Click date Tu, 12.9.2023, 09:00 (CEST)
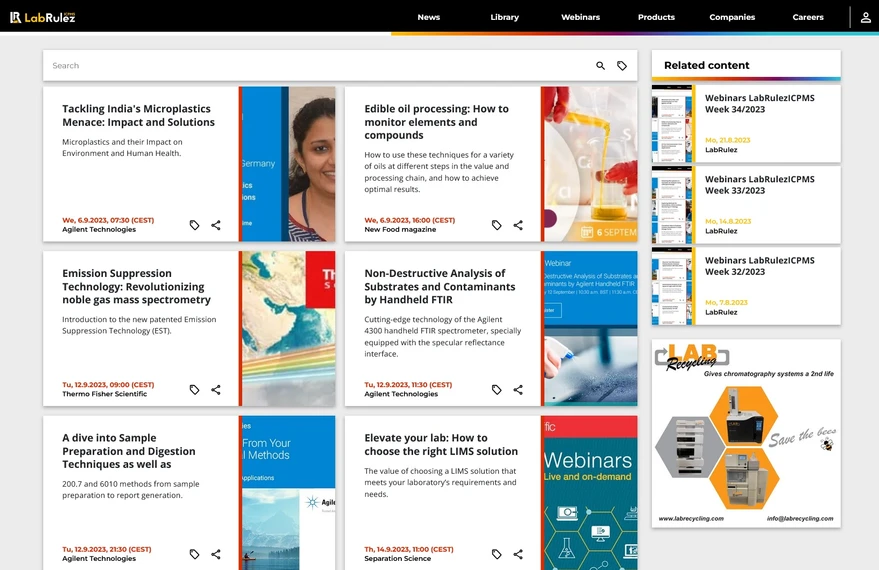Screen dimensions: 879x570 [108, 385]
